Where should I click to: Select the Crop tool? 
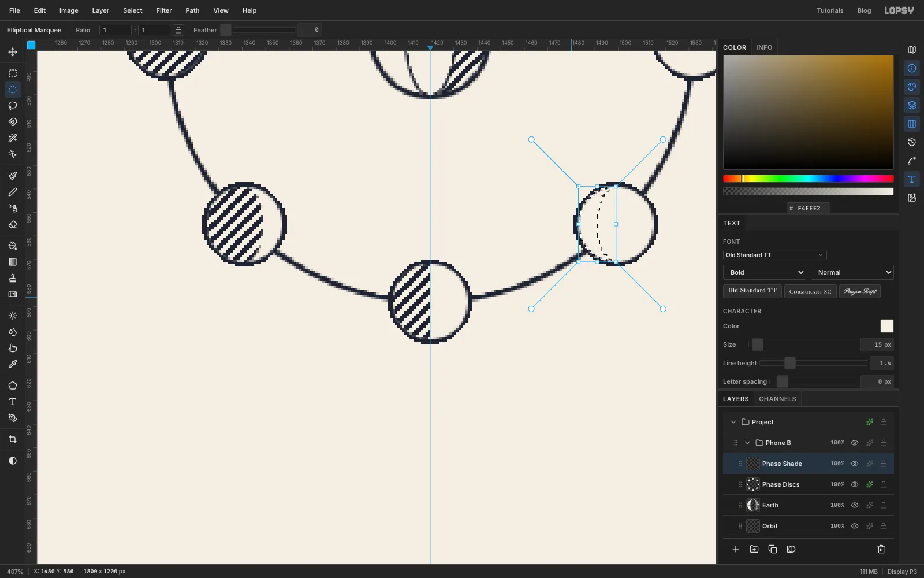click(x=13, y=439)
